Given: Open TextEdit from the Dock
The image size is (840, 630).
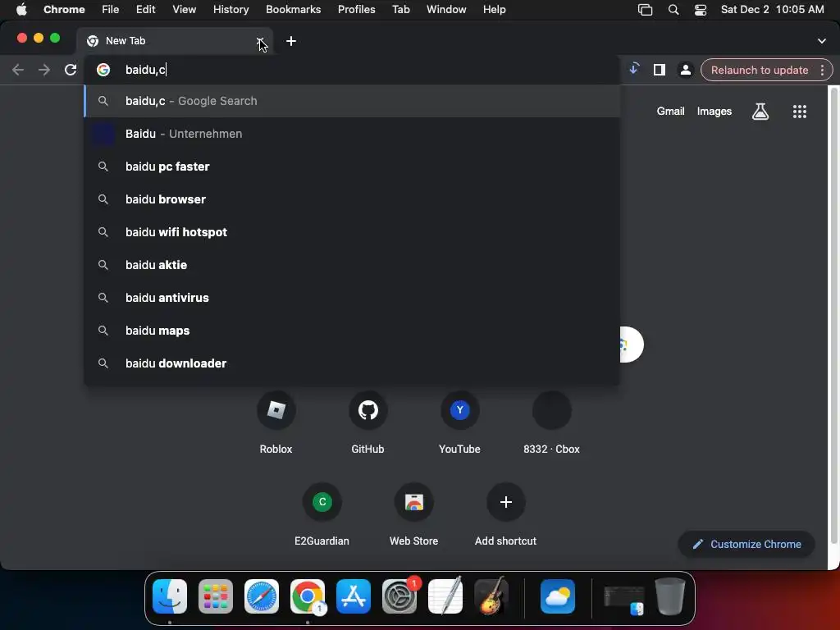Looking at the screenshot, I should (x=445, y=596).
